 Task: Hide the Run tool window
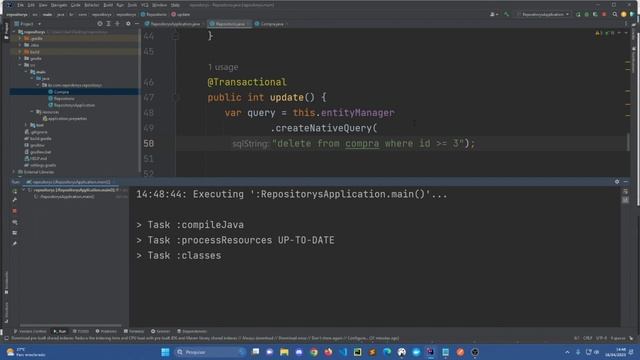626,182
